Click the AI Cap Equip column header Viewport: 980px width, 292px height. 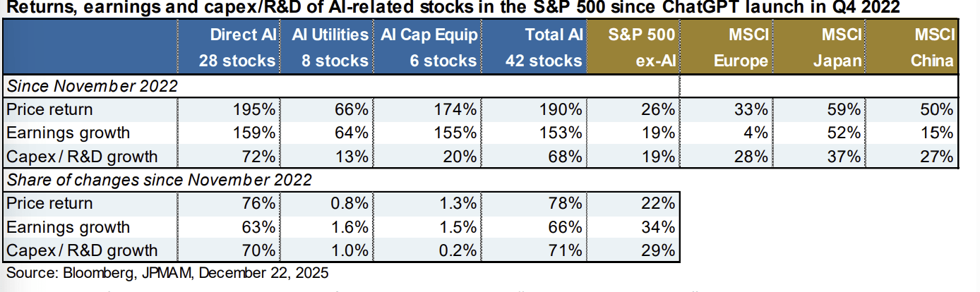[x=428, y=47]
